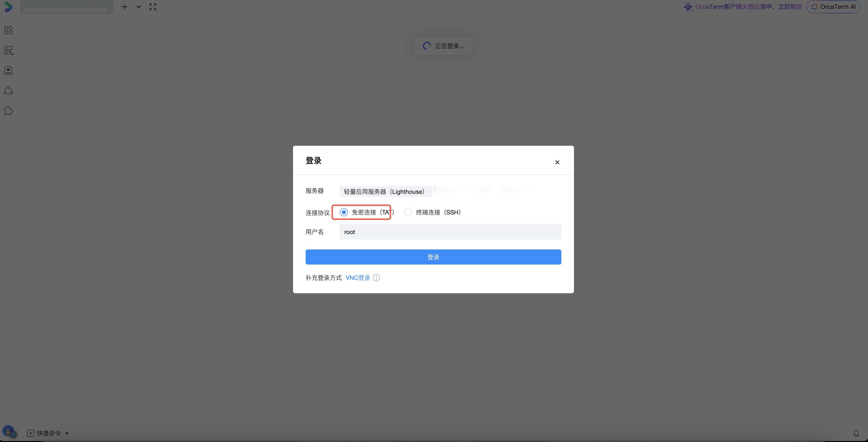Click the 登录 login button
This screenshot has width=868, height=442.
pos(433,257)
